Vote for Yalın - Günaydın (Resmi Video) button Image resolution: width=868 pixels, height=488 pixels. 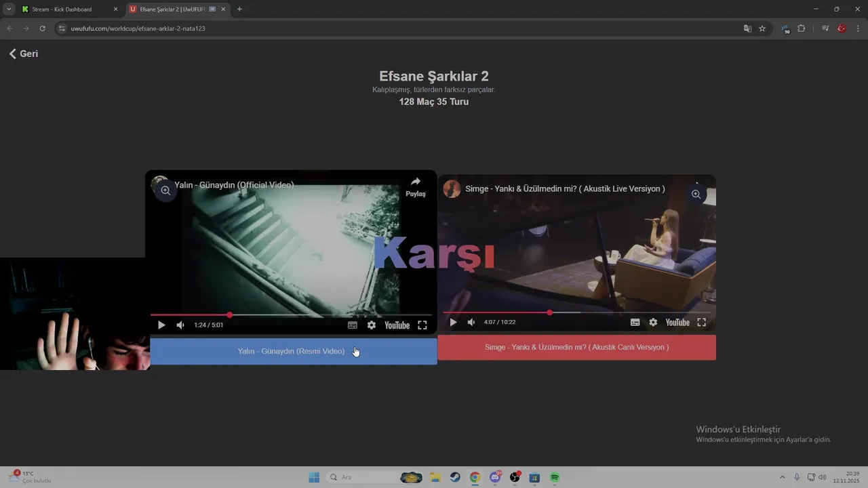[x=294, y=351]
